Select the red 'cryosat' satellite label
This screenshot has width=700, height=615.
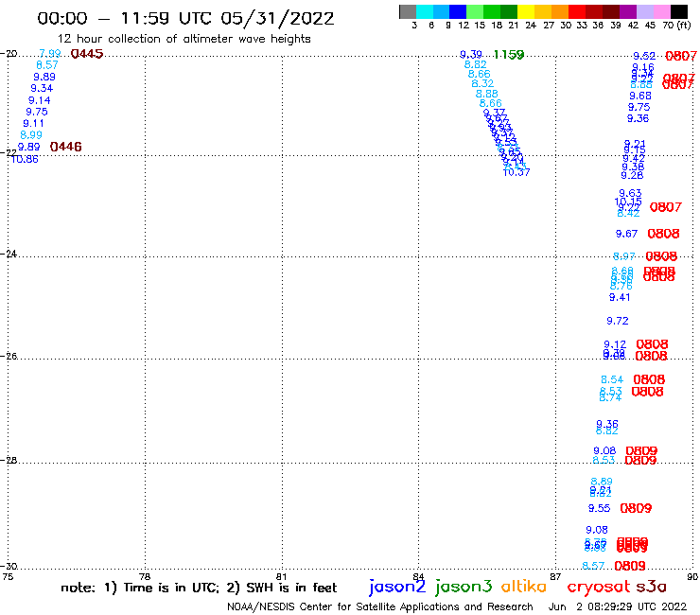[599, 587]
